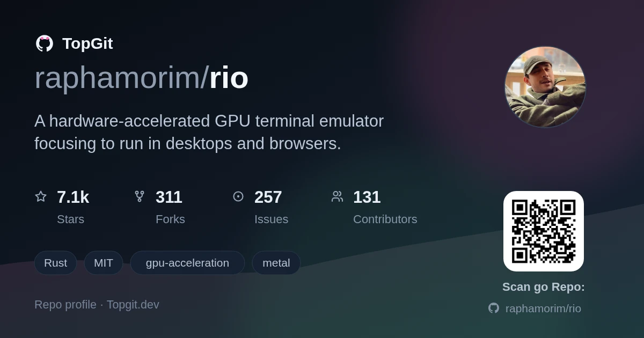This screenshot has height=338, width=644.
Task: Select the gpu-acceleration topic tag
Action: click(x=187, y=263)
